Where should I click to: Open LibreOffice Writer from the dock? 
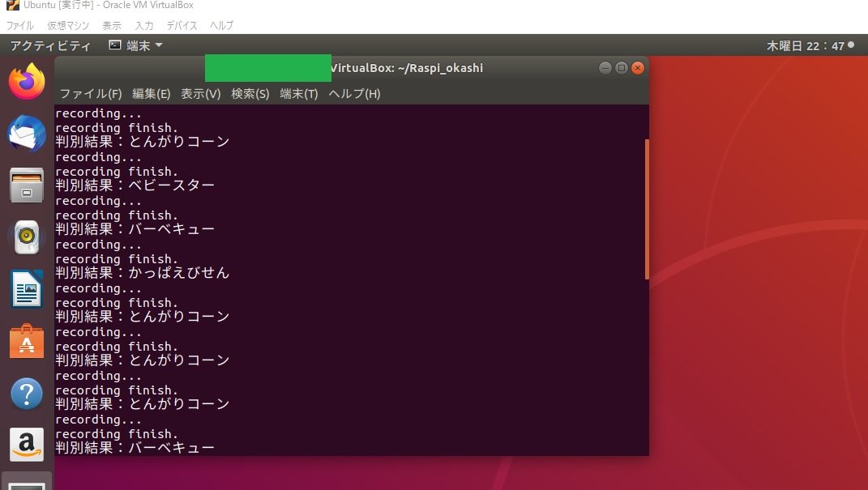[27, 288]
